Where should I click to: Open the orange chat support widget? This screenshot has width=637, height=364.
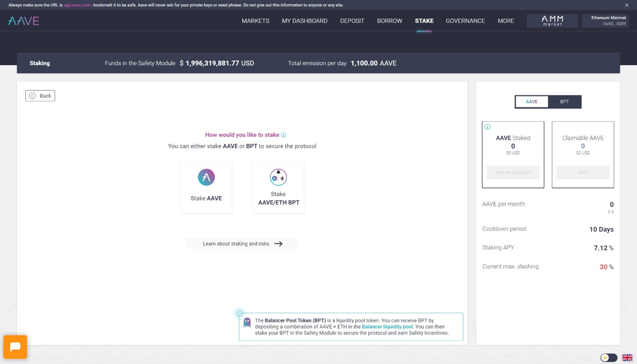pyautogui.click(x=15, y=347)
